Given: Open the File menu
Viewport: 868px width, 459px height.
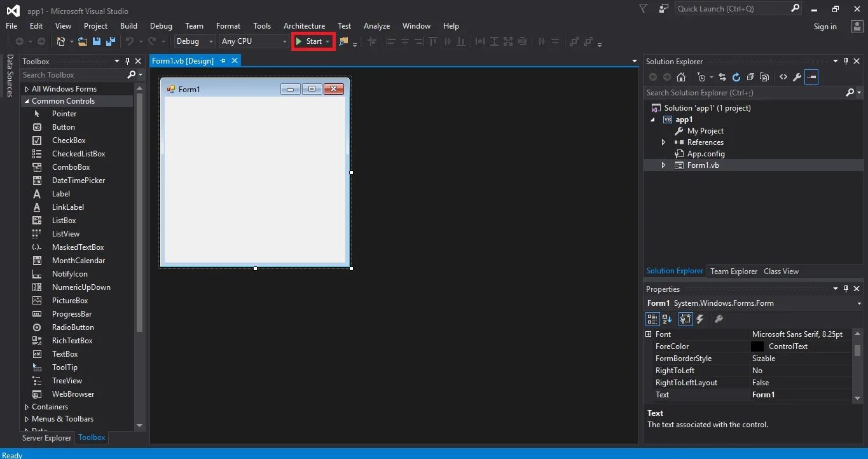Looking at the screenshot, I should pyautogui.click(x=11, y=26).
